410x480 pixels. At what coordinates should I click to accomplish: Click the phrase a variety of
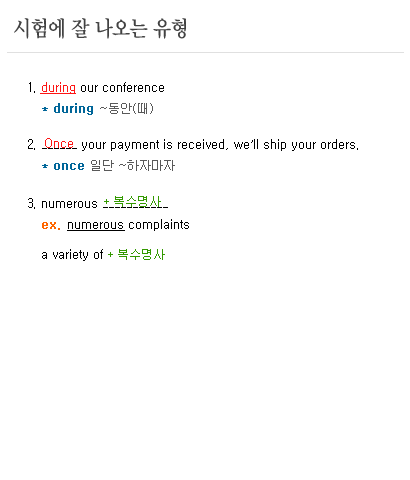pos(72,255)
